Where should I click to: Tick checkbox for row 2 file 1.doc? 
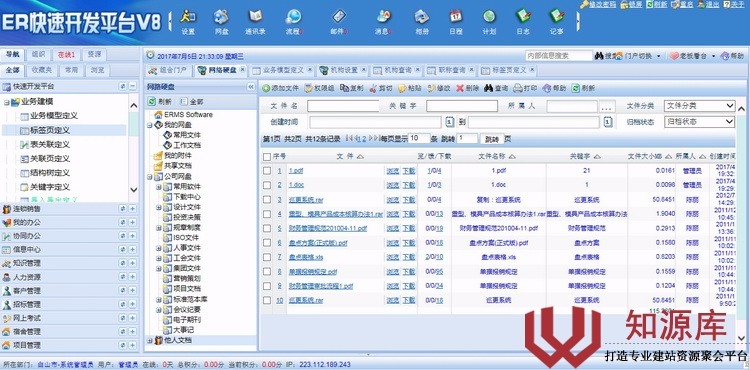click(267, 185)
